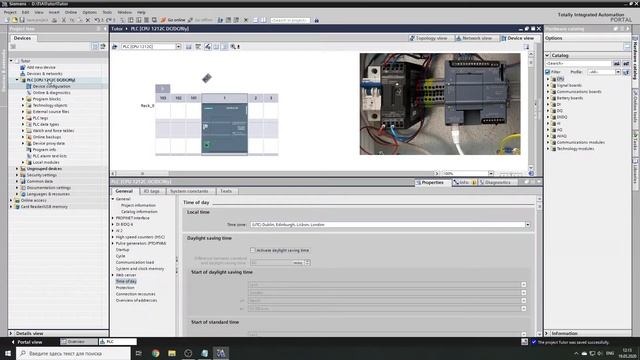Open File Explorer from the taskbar
The width and height of the screenshot is (640, 360).
pyautogui.click(x=172, y=353)
